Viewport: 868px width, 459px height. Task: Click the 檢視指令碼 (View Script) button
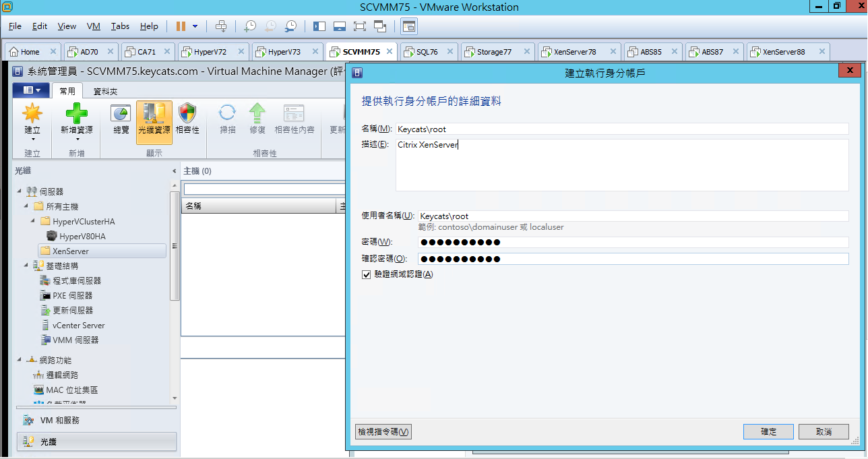tap(383, 431)
